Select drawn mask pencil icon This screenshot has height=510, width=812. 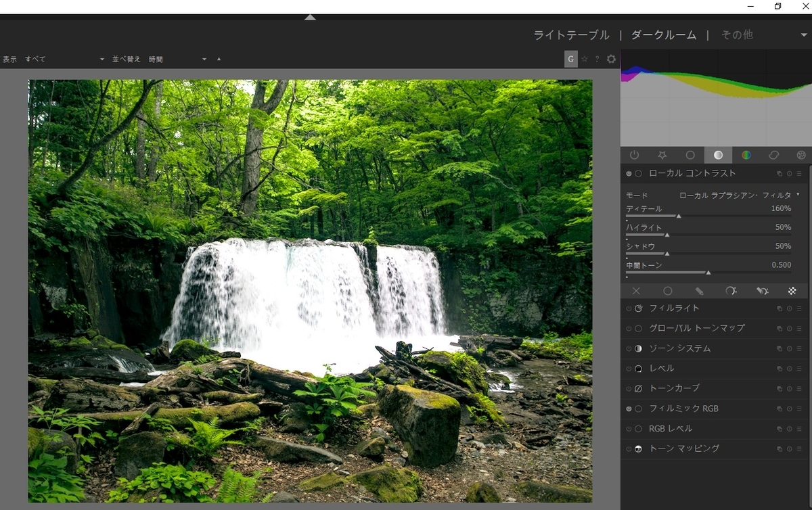[x=699, y=291]
